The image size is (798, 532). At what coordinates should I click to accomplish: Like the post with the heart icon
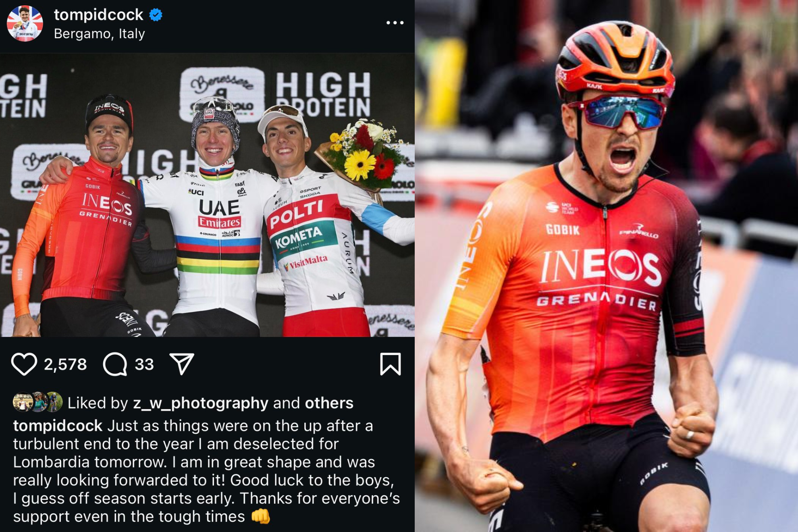(24, 364)
